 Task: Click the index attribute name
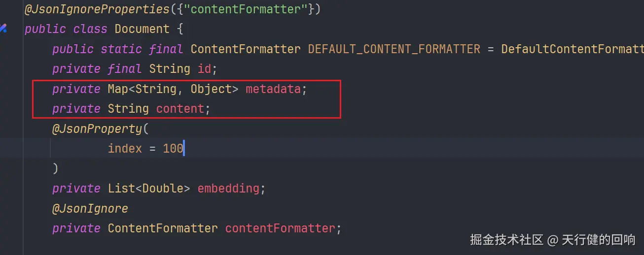point(125,149)
